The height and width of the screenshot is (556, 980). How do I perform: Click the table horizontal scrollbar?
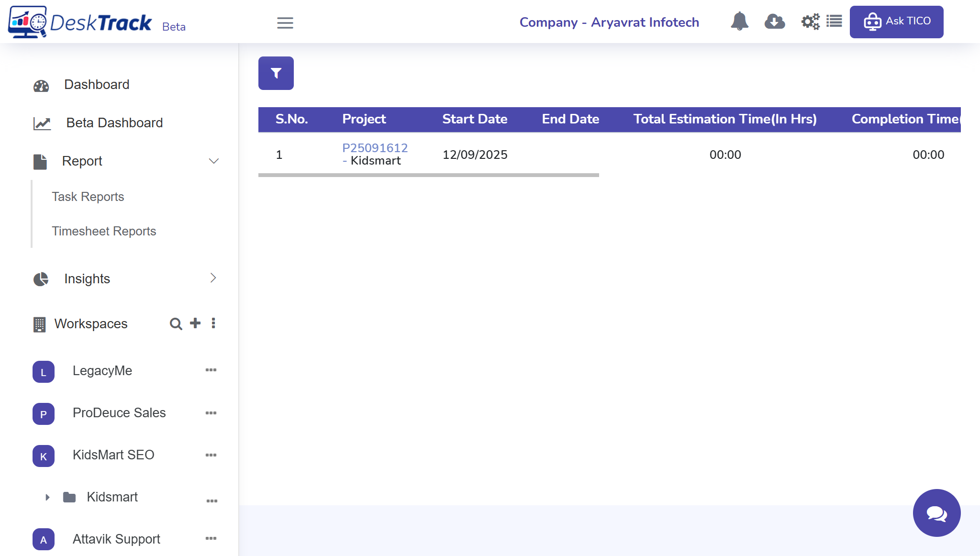428,175
